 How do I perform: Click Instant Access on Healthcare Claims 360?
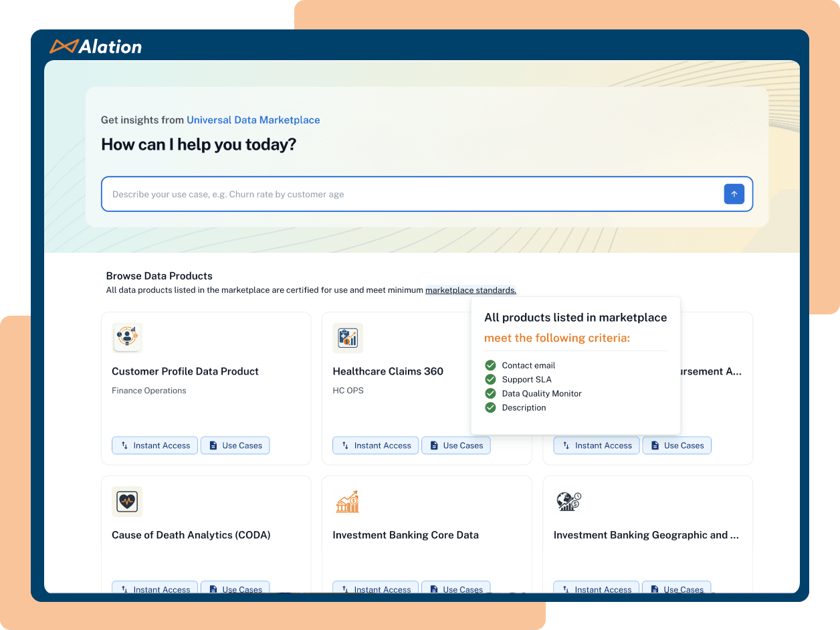pyautogui.click(x=375, y=445)
